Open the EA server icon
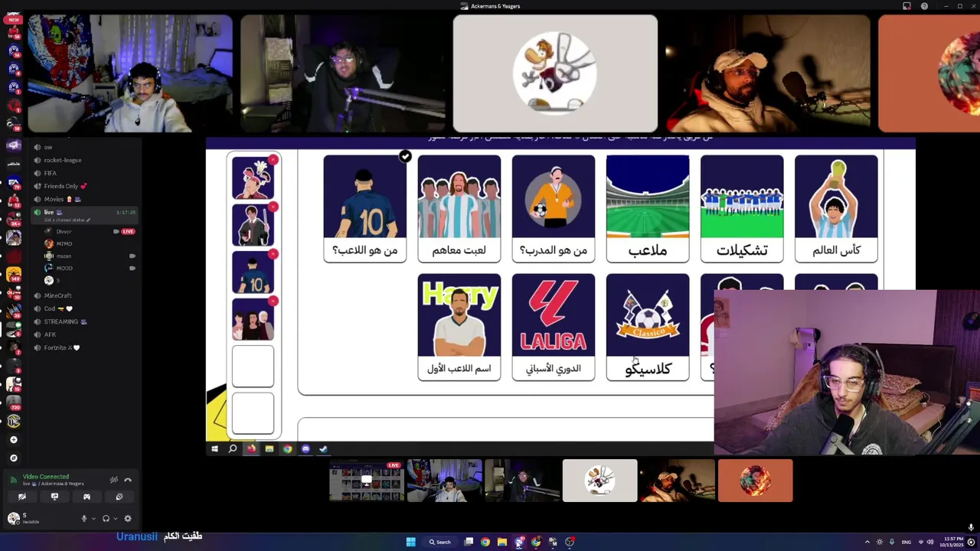Screen dimensions: 980x551 coord(13,183)
